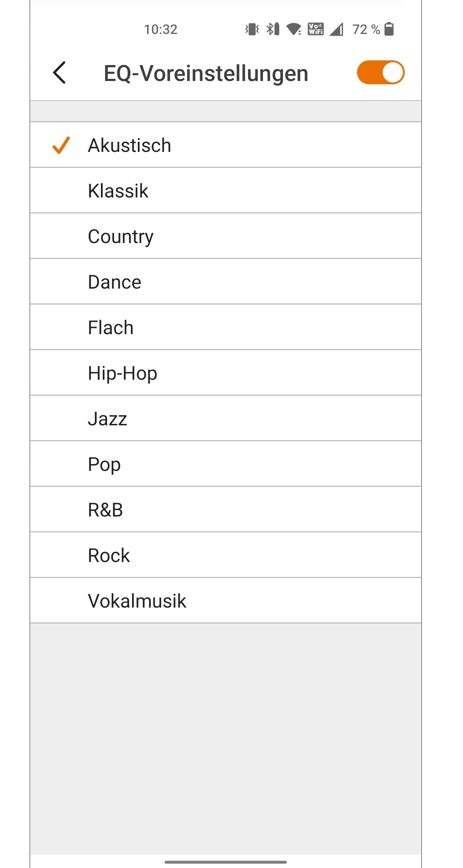Choose the Jazz preset

click(226, 418)
